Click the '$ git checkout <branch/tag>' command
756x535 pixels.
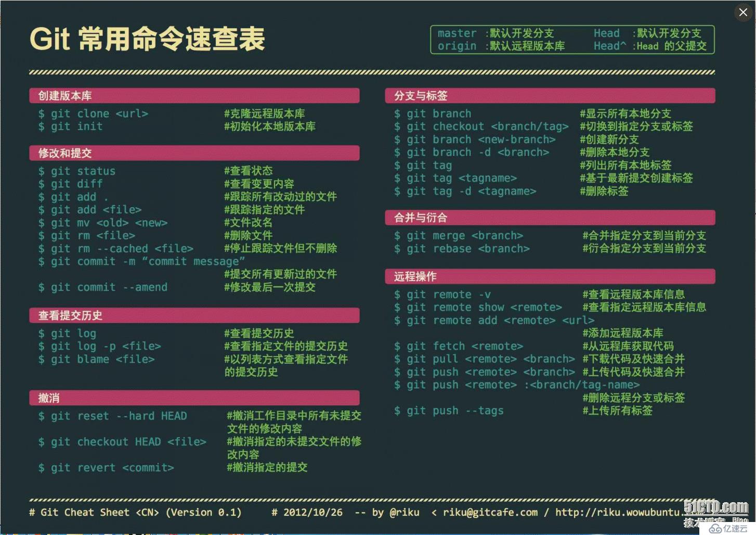click(x=481, y=126)
